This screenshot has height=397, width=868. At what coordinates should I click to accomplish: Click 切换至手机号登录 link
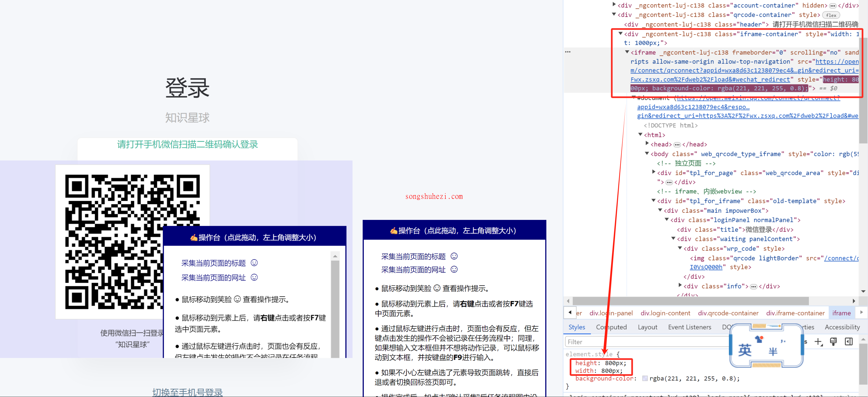[x=187, y=392]
